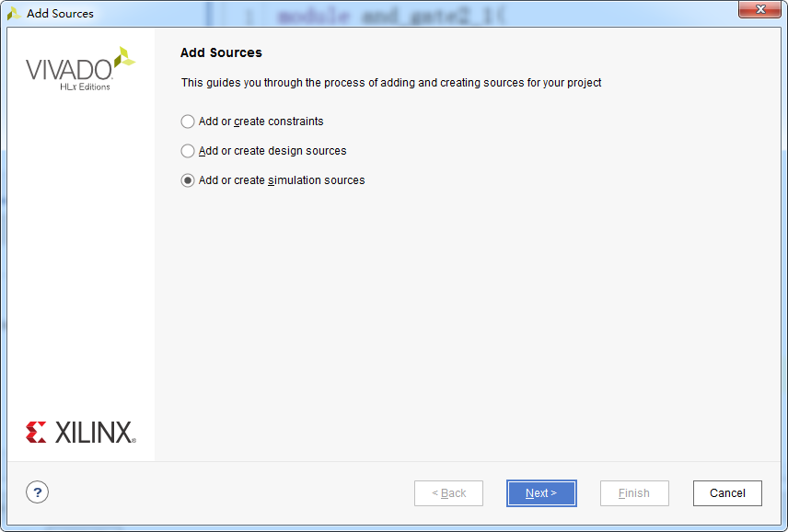Click the XILINX wordmark text
788x532 pixels.
pyautogui.click(x=96, y=433)
